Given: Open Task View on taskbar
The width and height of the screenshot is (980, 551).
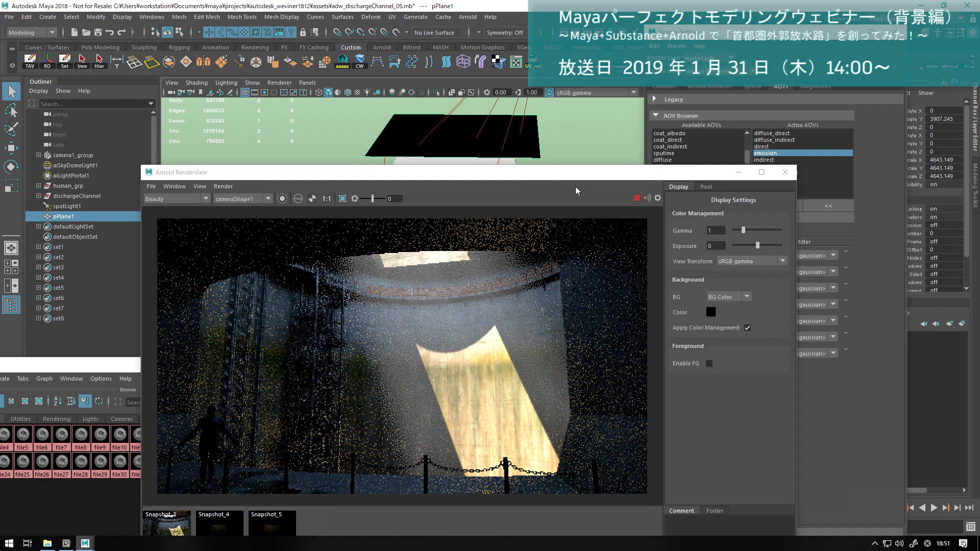Looking at the screenshot, I should (x=28, y=543).
